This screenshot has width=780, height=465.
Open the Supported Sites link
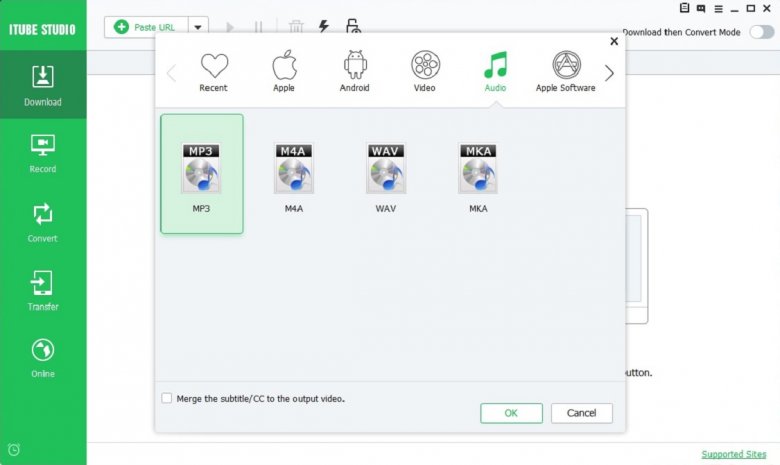click(x=734, y=454)
